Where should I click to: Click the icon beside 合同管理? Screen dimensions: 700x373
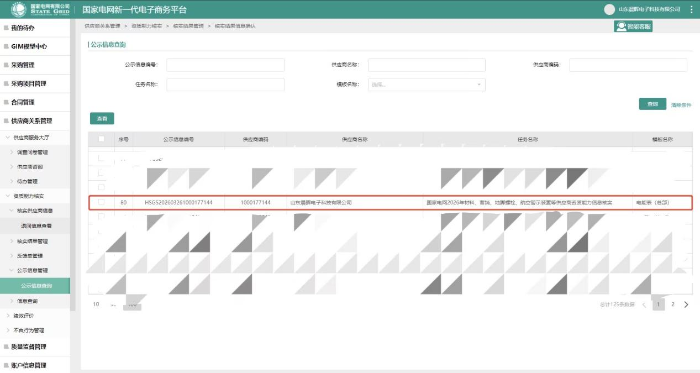(x=6, y=102)
